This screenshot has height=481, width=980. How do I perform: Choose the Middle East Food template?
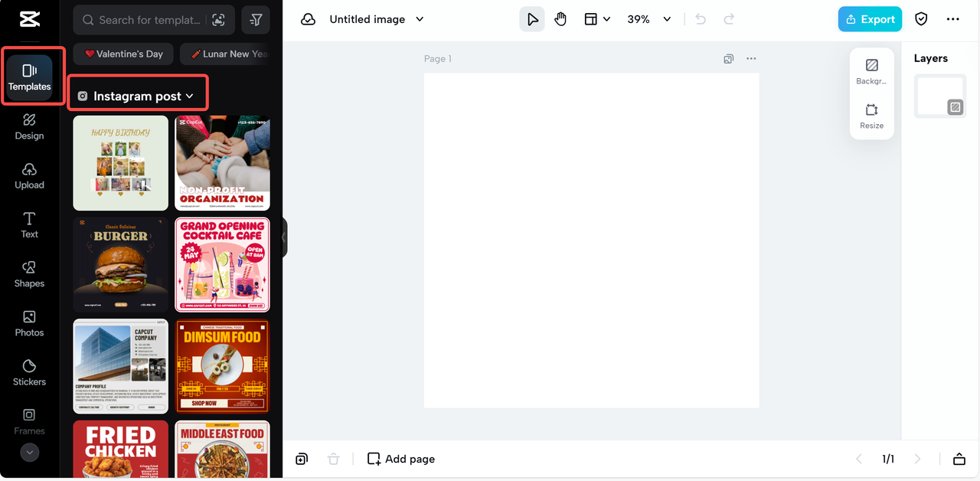pos(222,449)
